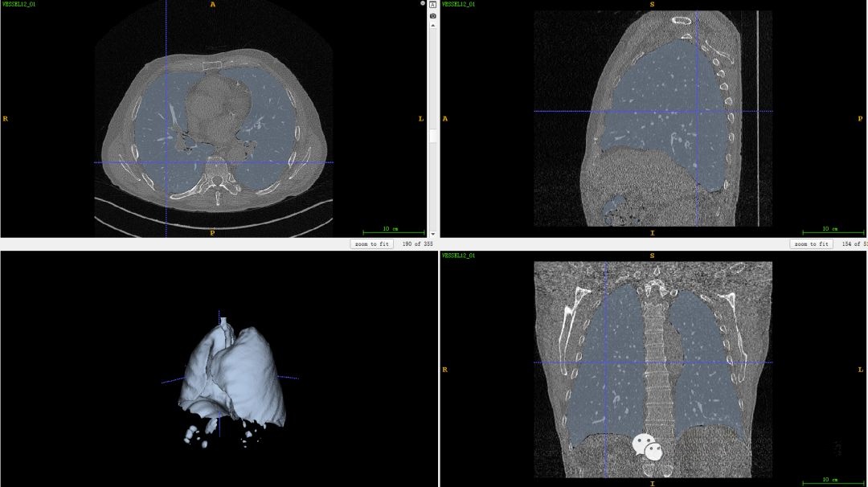This screenshot has height=487, width=868.
Task: Click the axial slice scrollbar down arrow
Action: pos(433,234)
